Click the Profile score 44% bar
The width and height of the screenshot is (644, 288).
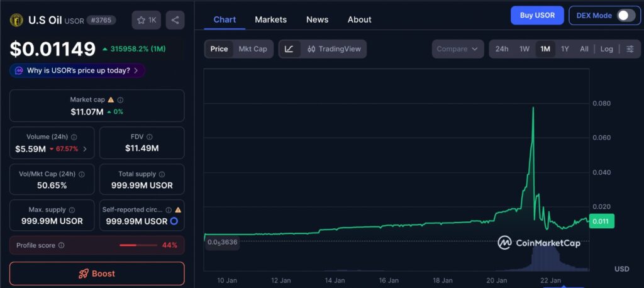click(138, 245)
